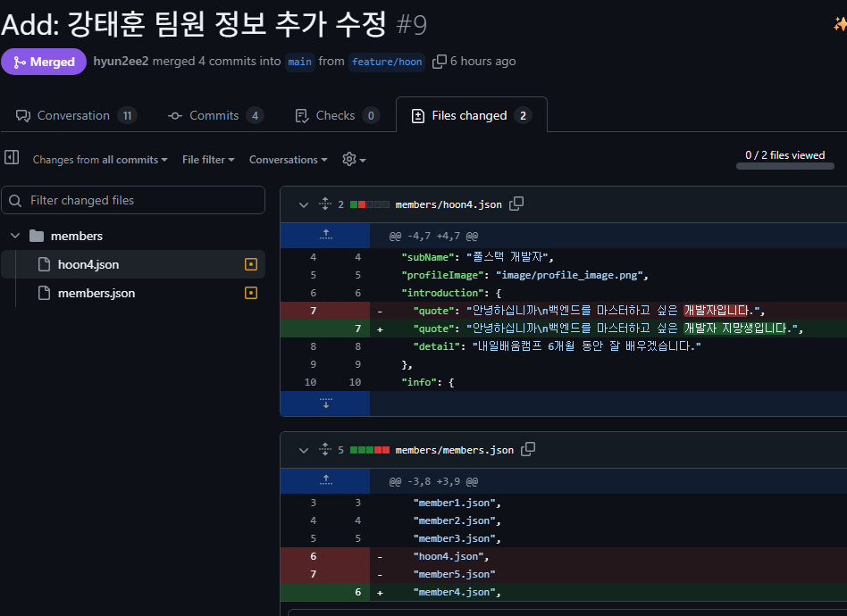The width and height of the screenshot is (847, 616).
Task: Expand lines above hoon4.json hunk
Action: tap(325, 236)
